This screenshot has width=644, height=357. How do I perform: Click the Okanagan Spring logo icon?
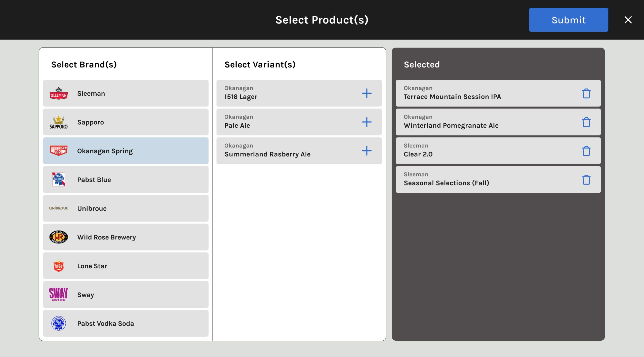59,151
